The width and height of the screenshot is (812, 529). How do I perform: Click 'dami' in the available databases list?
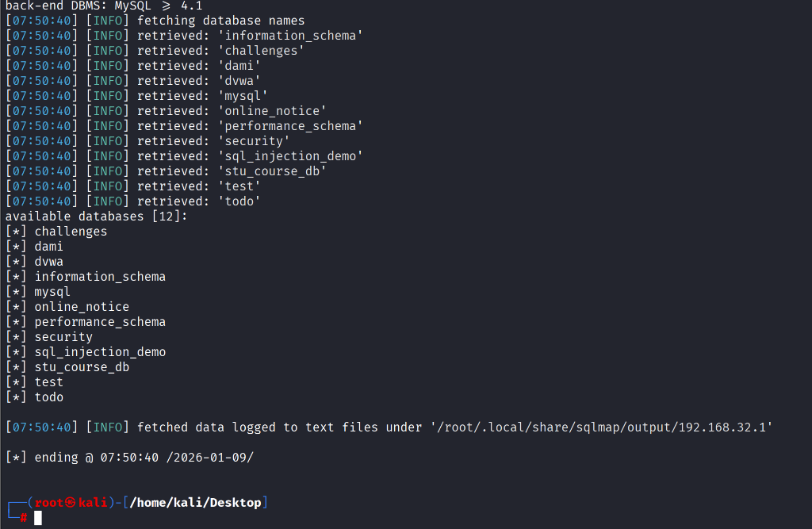point(48,247)
